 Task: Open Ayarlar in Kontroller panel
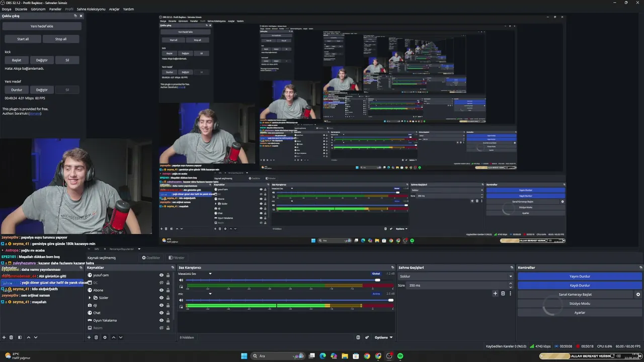(x=580, y=313)
